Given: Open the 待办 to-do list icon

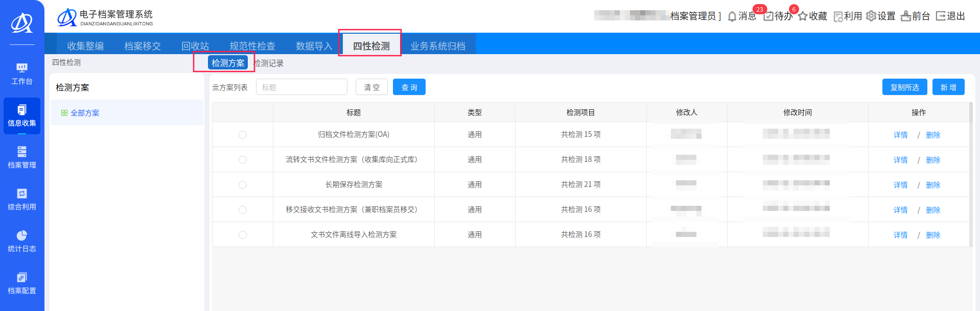Looking at the screenshot, I should 768,16.
